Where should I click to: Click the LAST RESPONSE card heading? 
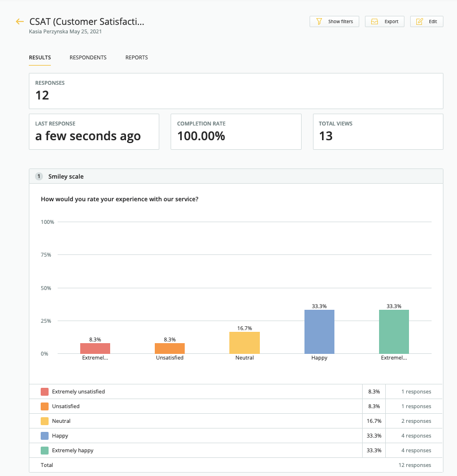coord(55,124)
